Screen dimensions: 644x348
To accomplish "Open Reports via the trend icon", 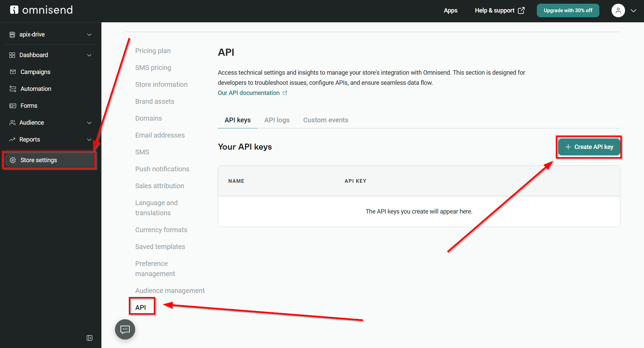I will (13, 139).
